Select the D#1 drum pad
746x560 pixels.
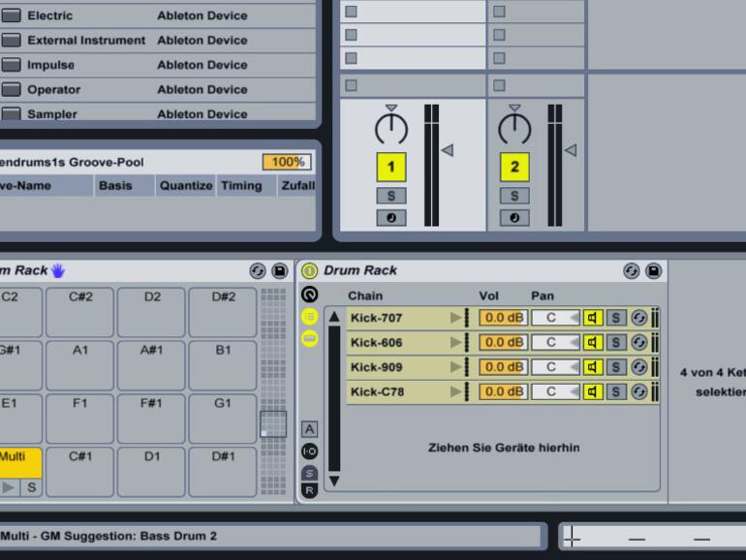coord(222,472)
